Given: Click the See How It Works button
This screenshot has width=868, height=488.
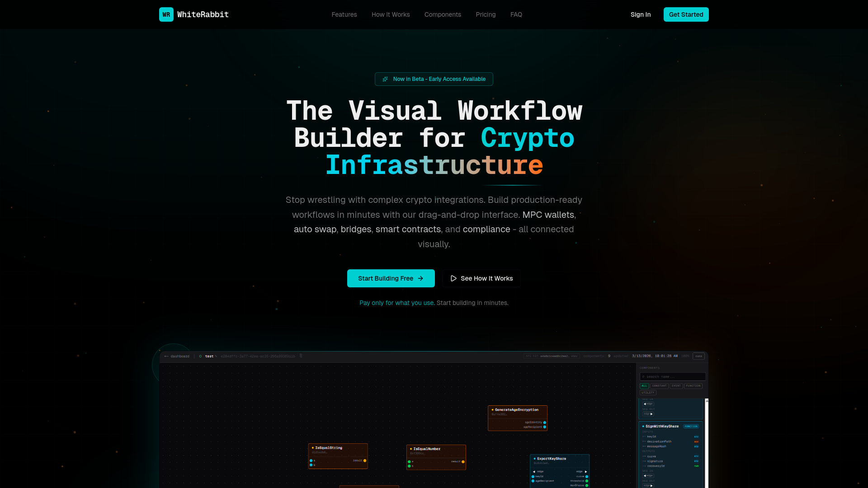Looking at the screenshot, I should [x=481, y=278].
